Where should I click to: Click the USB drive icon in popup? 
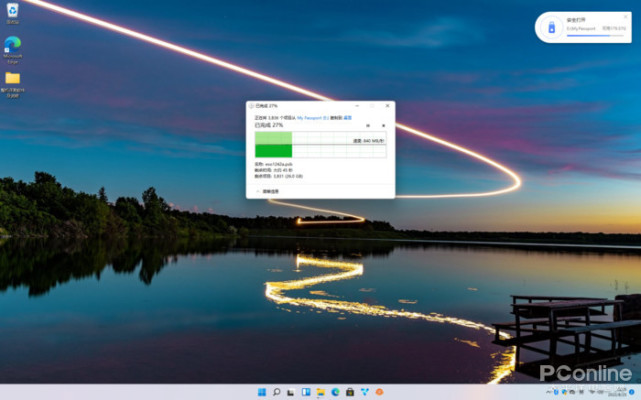[x=551, y=27]
